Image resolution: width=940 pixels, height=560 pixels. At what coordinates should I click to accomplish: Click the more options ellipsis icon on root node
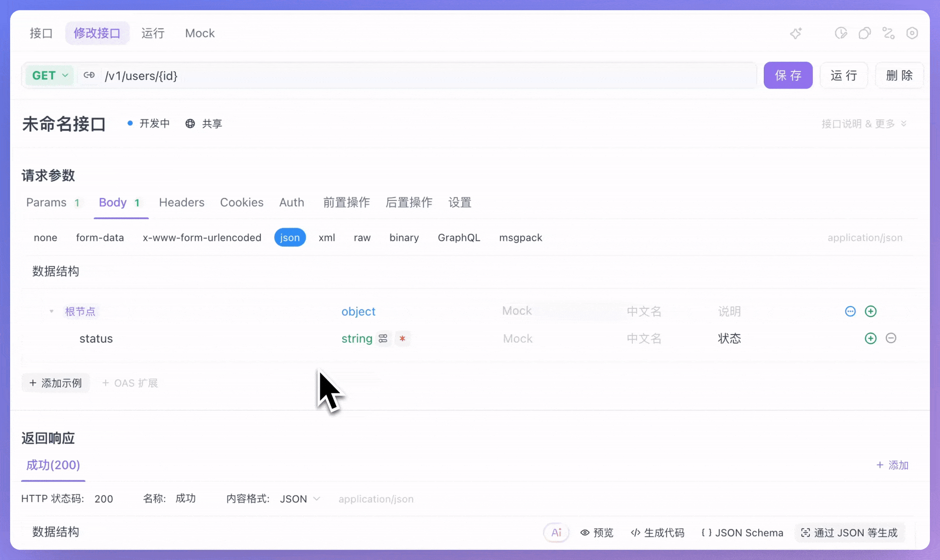click(850, 311)
